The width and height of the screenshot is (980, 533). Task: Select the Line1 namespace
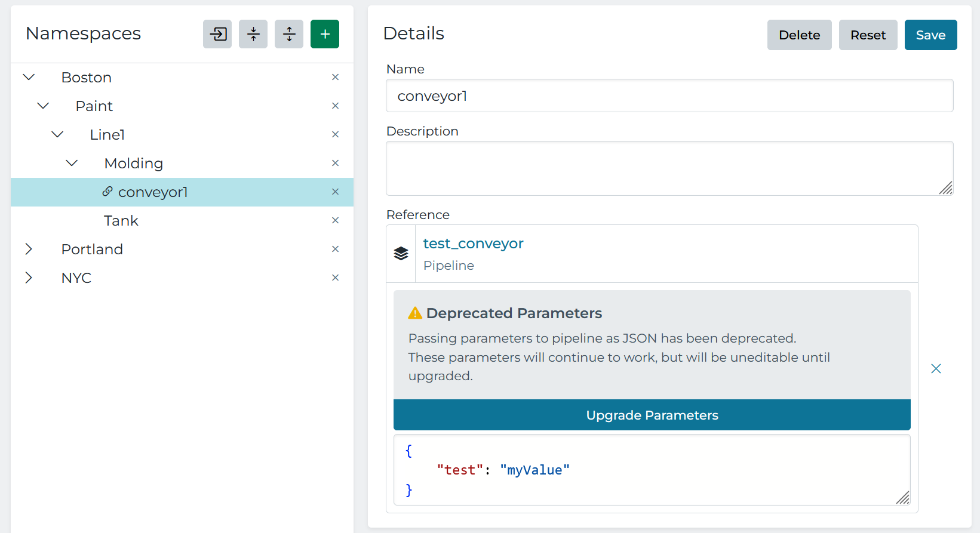[x=107, y=135]
